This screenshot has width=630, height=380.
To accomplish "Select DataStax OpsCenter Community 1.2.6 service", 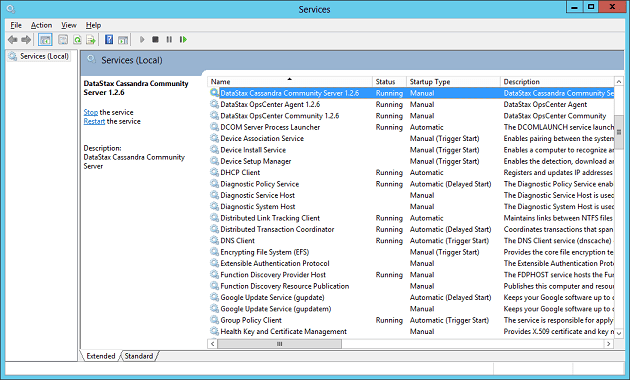I will pyautogui.click(x=280, y=116).
